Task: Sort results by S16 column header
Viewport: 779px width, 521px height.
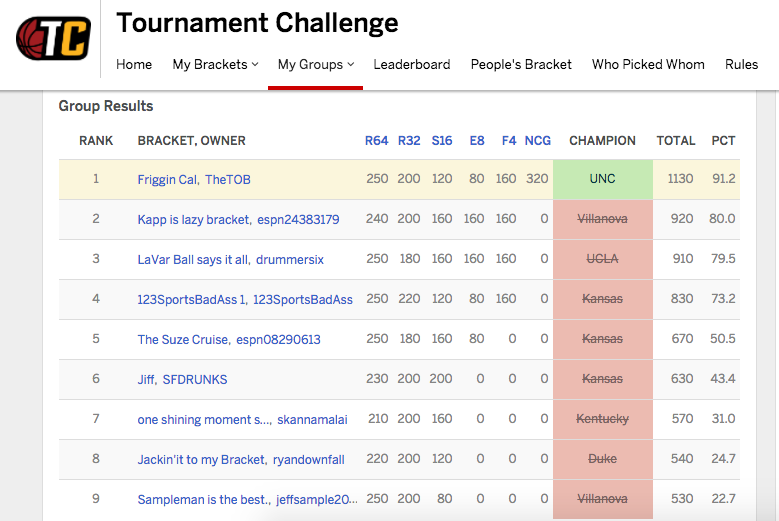Action: point(442,141)
